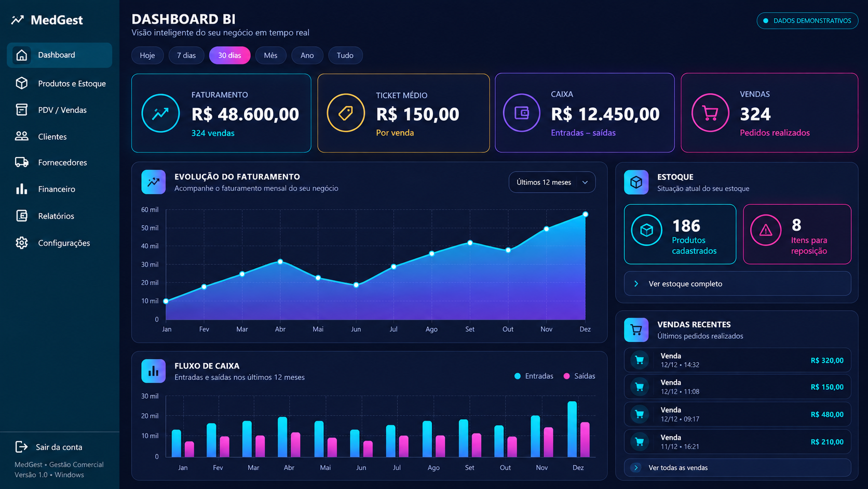Screen dimensions: 868x489
Task: Select the Tudo period filter
Action: click(345, 56)
